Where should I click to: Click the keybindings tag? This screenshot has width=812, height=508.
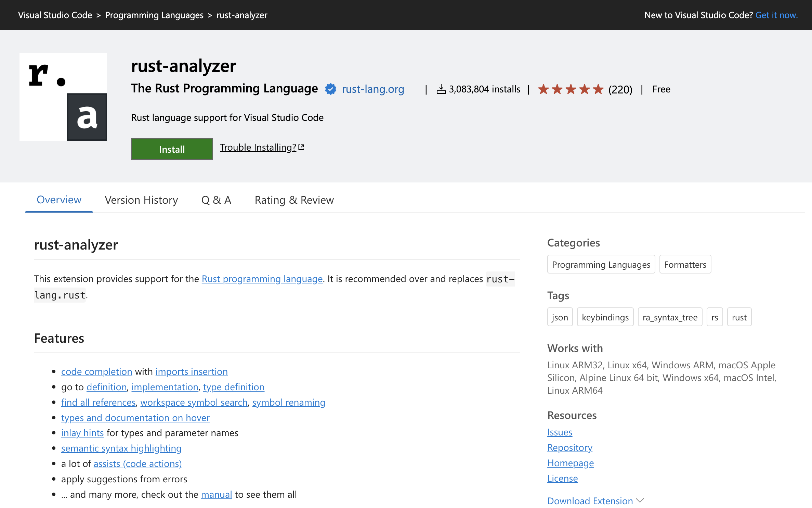(x=605, y=317)
